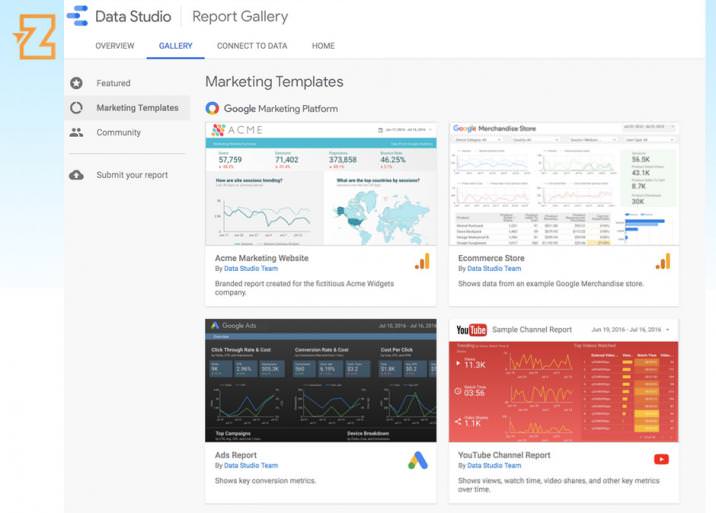716x513 pixels.
Task: Click Data Studio Team link under Ads Report
Action: pyautogui.click(x=251, y=465)
